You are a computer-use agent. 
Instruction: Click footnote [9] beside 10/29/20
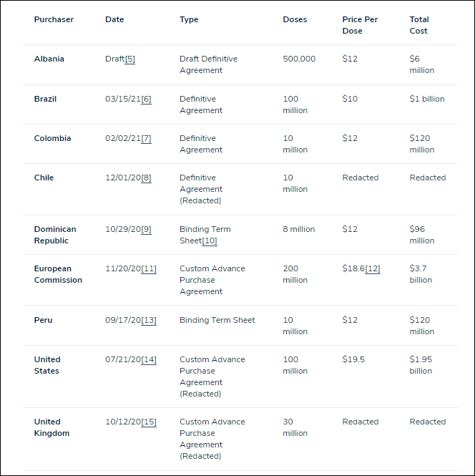click(x=146, y=230)
